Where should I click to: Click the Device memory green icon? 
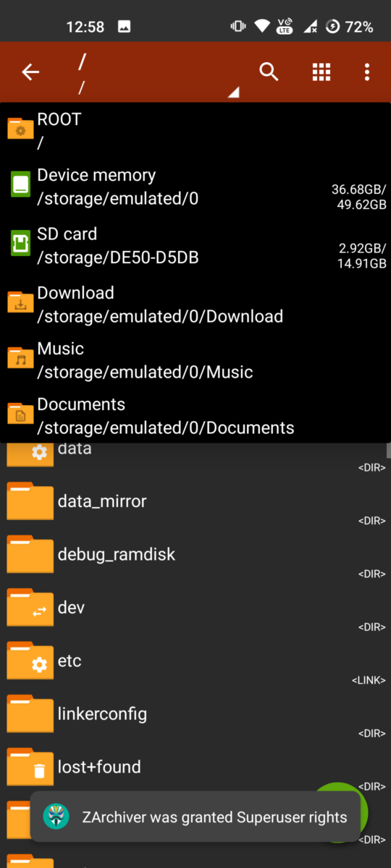[20, 184]
